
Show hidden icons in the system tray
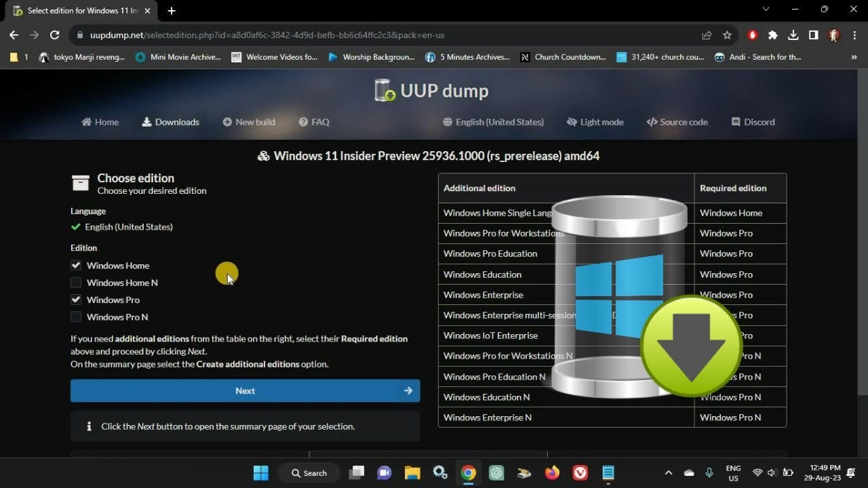668,472
